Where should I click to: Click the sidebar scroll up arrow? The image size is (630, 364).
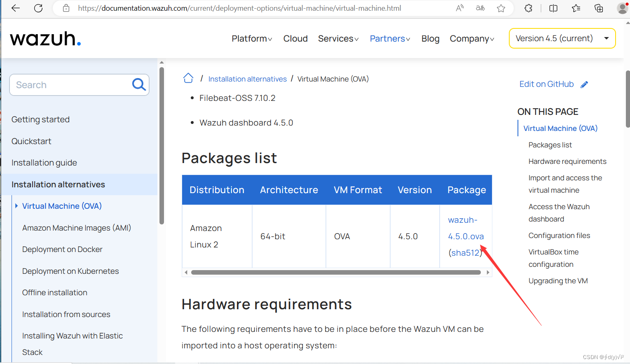pyautogui.click(x=162, y=63)
